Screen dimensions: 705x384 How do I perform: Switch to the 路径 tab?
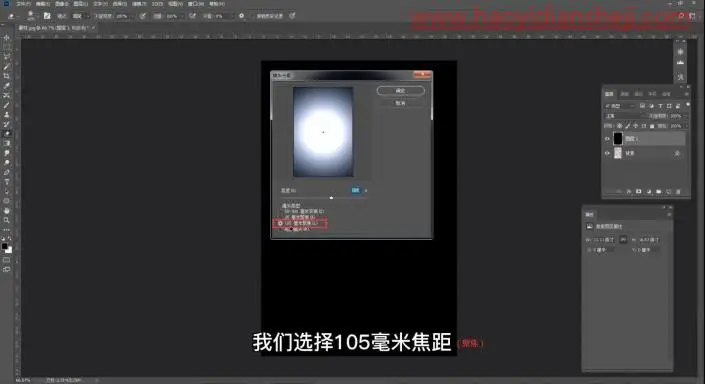(638, 94)
